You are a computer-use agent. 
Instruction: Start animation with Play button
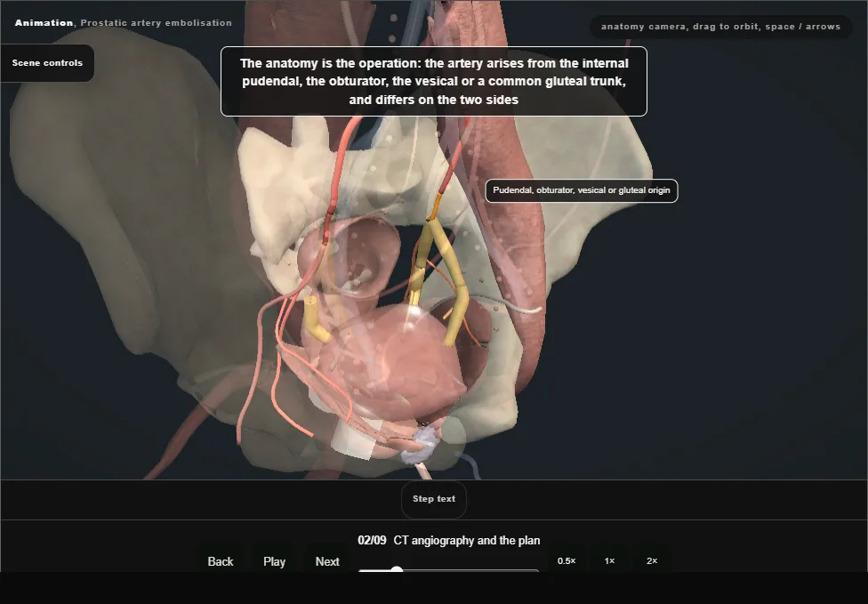[x=275, y=560]
